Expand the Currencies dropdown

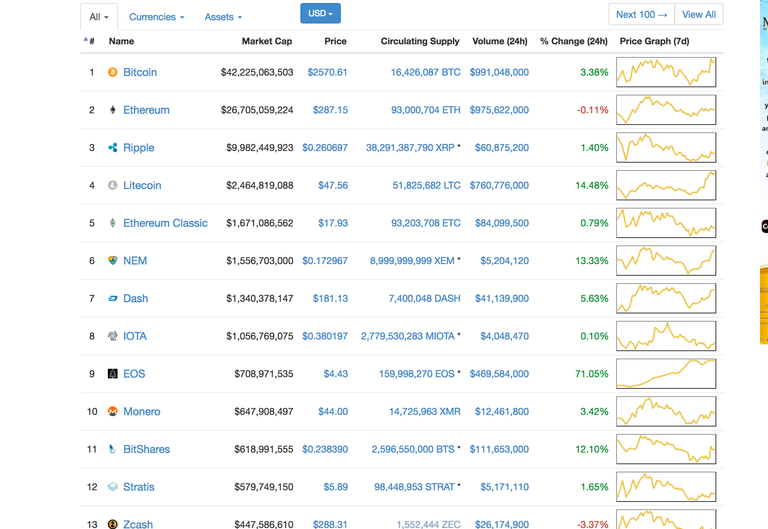[x=157, y=17]
